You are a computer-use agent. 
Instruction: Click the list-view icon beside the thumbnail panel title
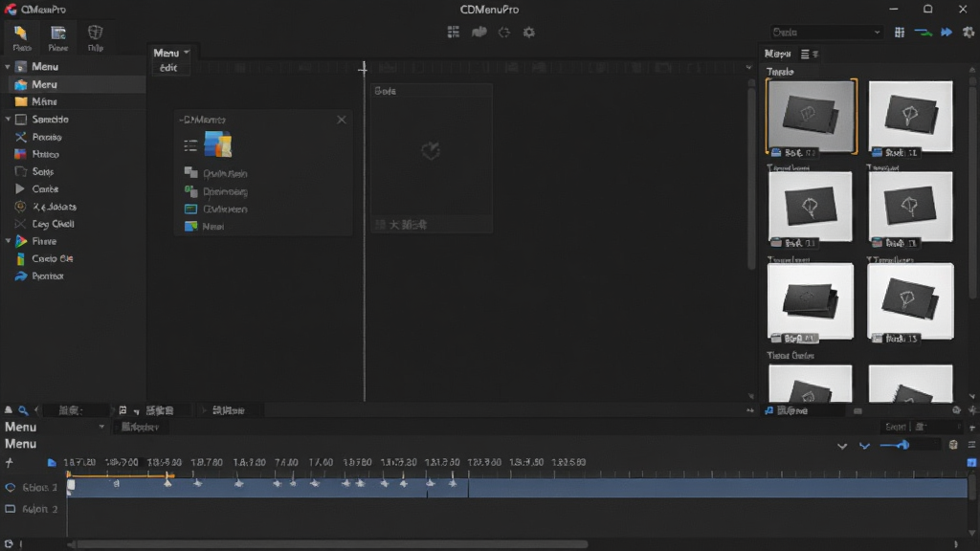[805, 54]
